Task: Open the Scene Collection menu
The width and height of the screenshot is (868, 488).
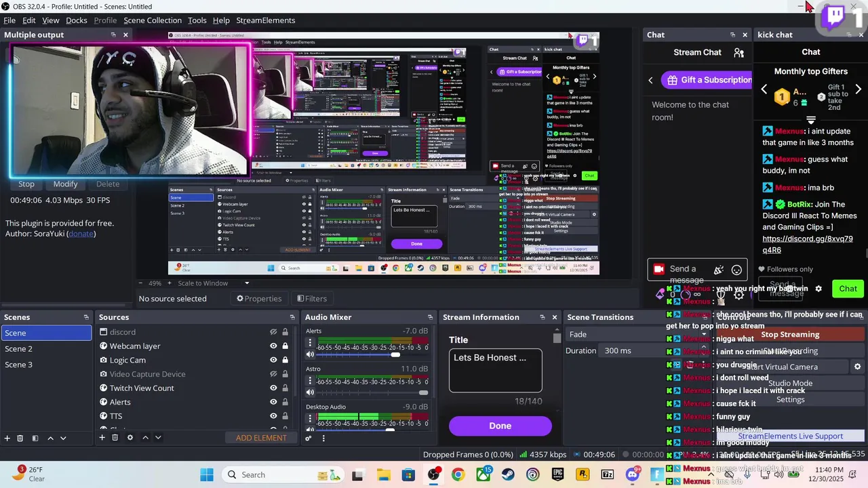Action: pyautogui.click(x=153, y=20)
